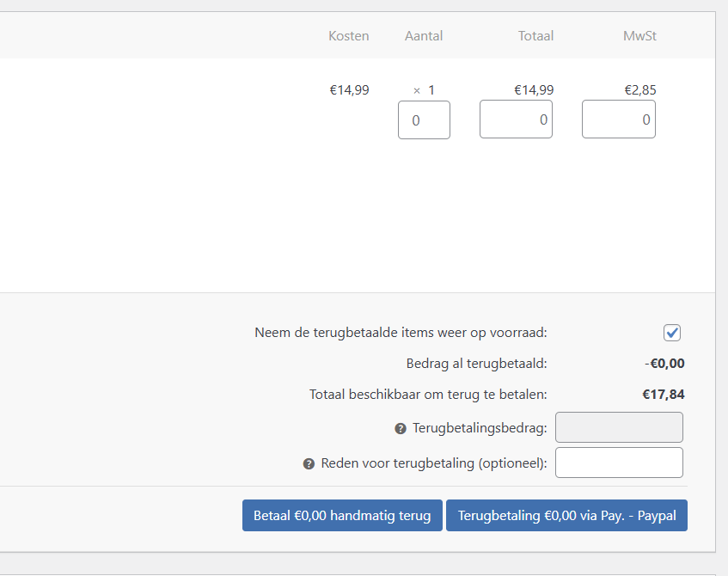Click the MwSt column header
Viewport: 728px width, 576px height.
[x=639, y=36]
